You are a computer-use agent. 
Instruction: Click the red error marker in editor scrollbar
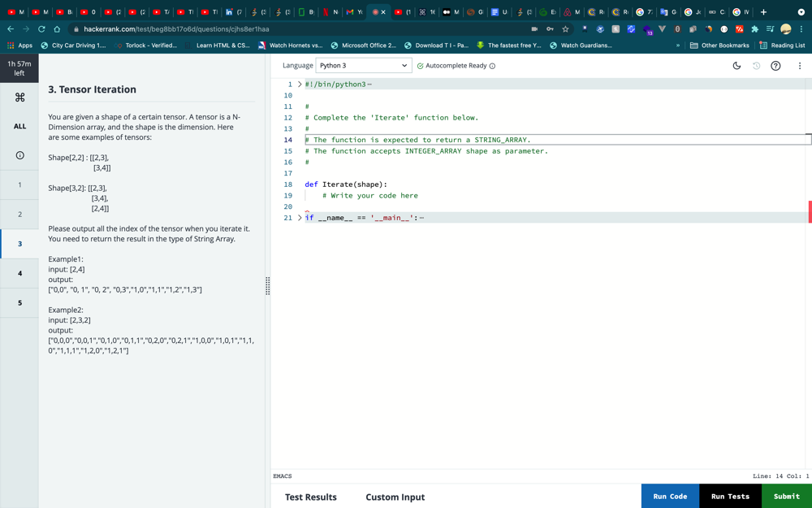(x=810, y=212)
